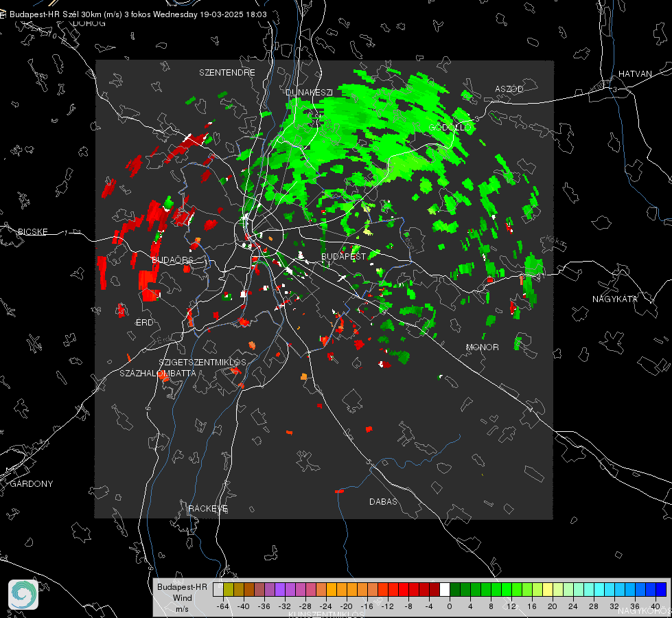Select the ASZOD city label
Screen dimensions: 672x618
point(509,89)
